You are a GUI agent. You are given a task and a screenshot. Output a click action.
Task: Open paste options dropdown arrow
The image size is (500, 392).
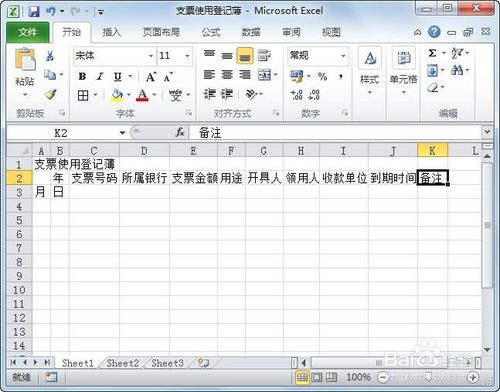[x=25, y=95]
